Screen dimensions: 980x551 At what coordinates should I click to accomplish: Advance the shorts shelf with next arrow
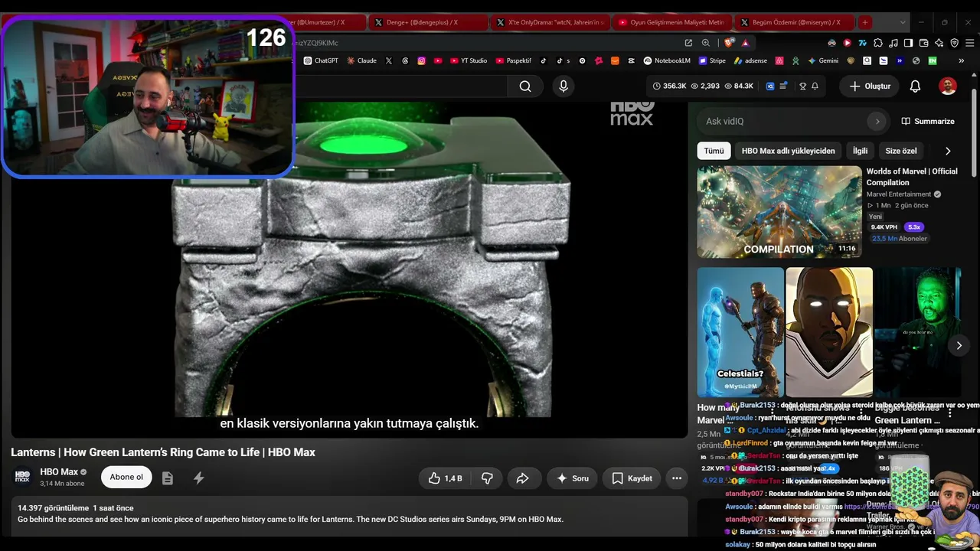pos(959,345)
